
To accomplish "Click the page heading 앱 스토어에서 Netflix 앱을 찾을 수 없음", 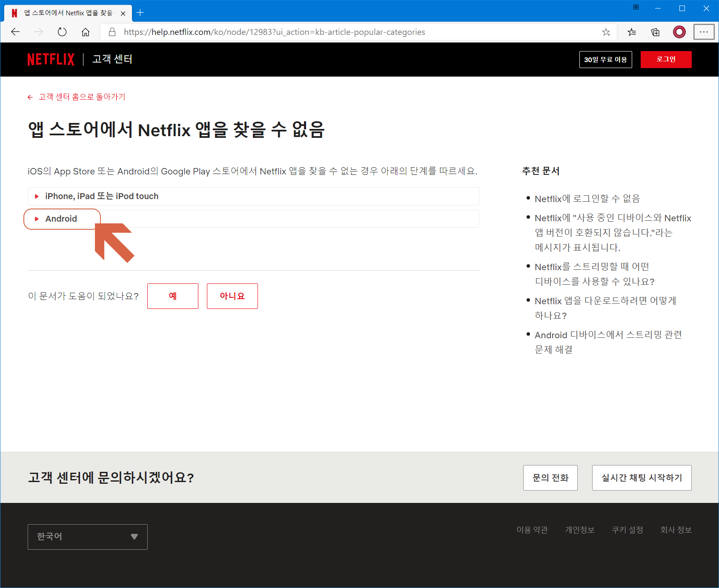I will pos(176,129).
